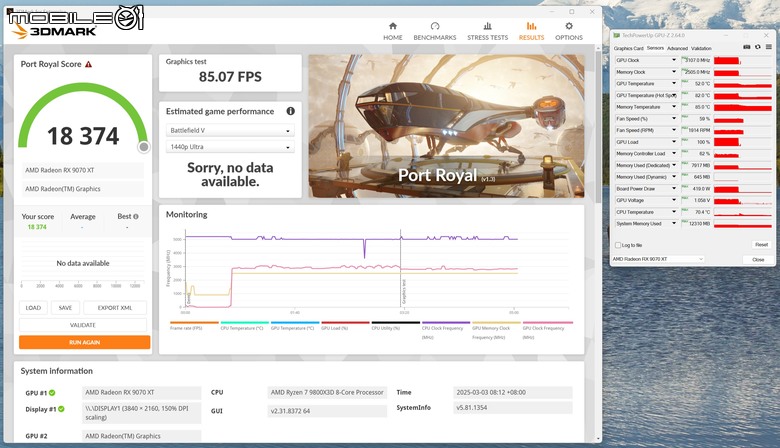This screenshot has width=780, height=448.
Task: Click the EXPORT XML button
Action: click(115, 308)
